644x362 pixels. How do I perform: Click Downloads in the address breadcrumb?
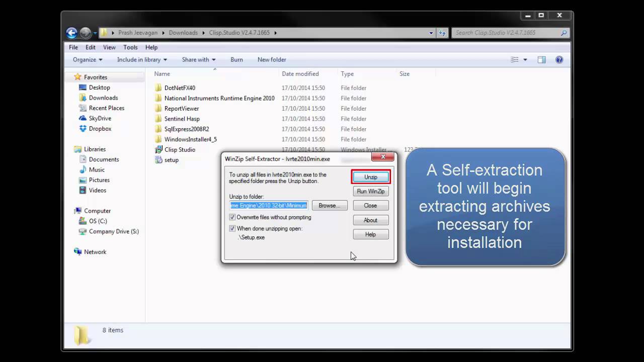[183, 33]
